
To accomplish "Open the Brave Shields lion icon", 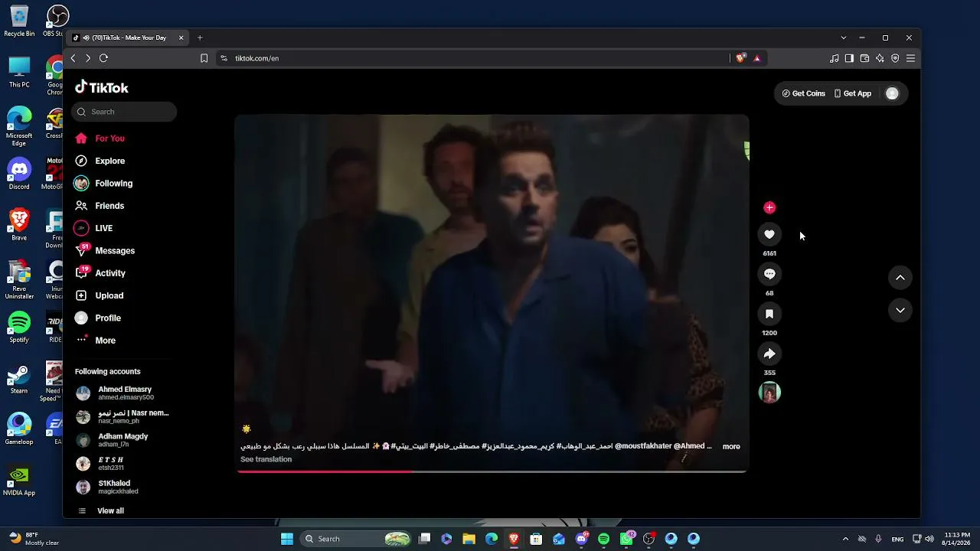I will tap(740, 58).
